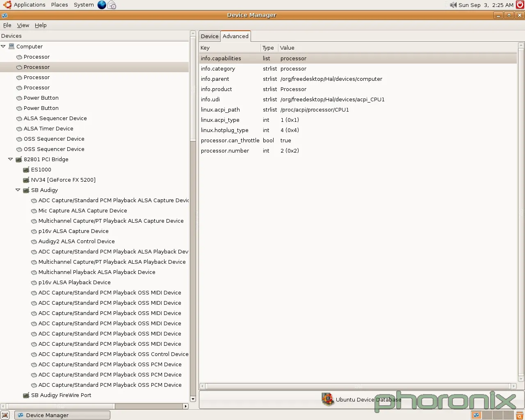Click the p16v ALSA Playback Device icon
The height and width of the screenshot is (420, 525).
pyautogui.click(x=34, y=283)
